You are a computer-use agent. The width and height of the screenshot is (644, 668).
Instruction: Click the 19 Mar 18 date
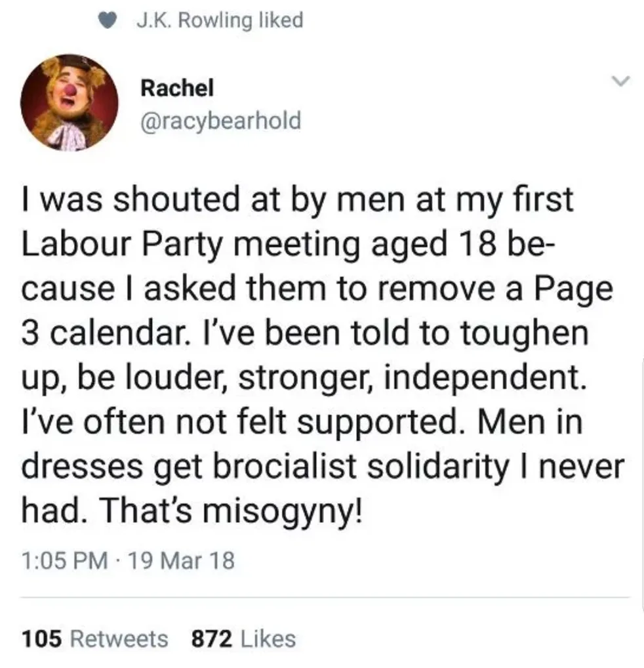pyautogui.click(x=181, y=560)
